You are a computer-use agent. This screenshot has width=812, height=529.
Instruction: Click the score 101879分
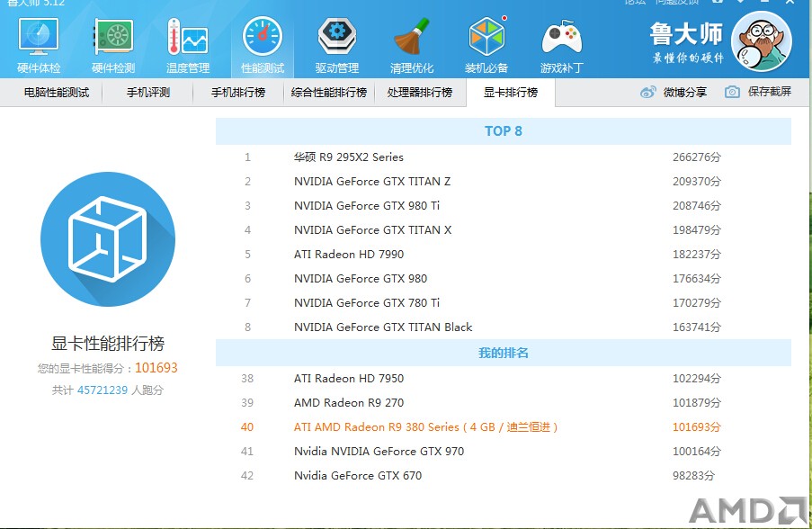pyautogui.click(x=697, y=402)
